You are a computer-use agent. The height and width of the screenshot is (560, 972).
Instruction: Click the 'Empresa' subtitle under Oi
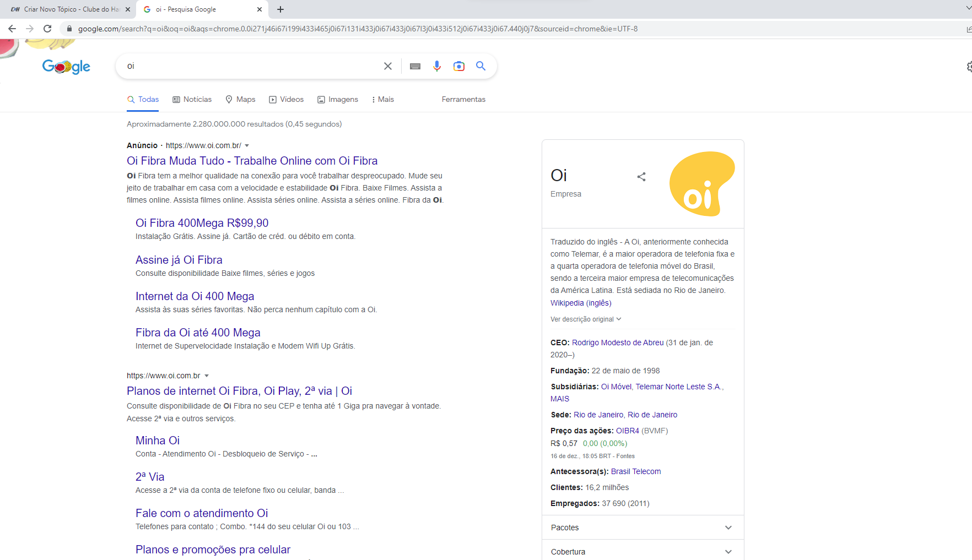(x=566, y=194)
